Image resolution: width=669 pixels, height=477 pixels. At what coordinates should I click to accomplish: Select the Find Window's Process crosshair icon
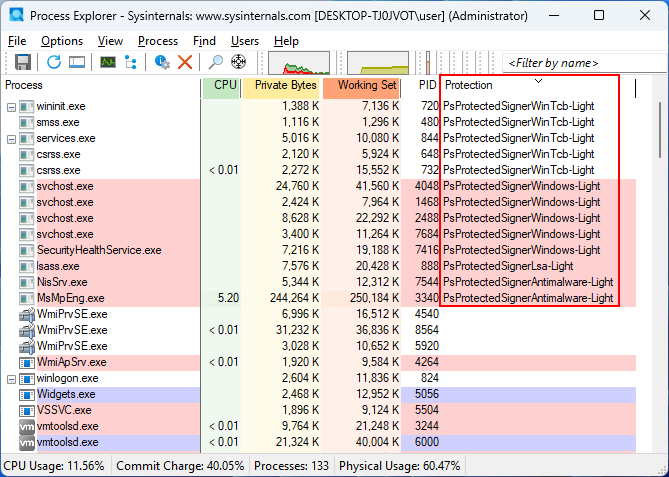[239, 63]
